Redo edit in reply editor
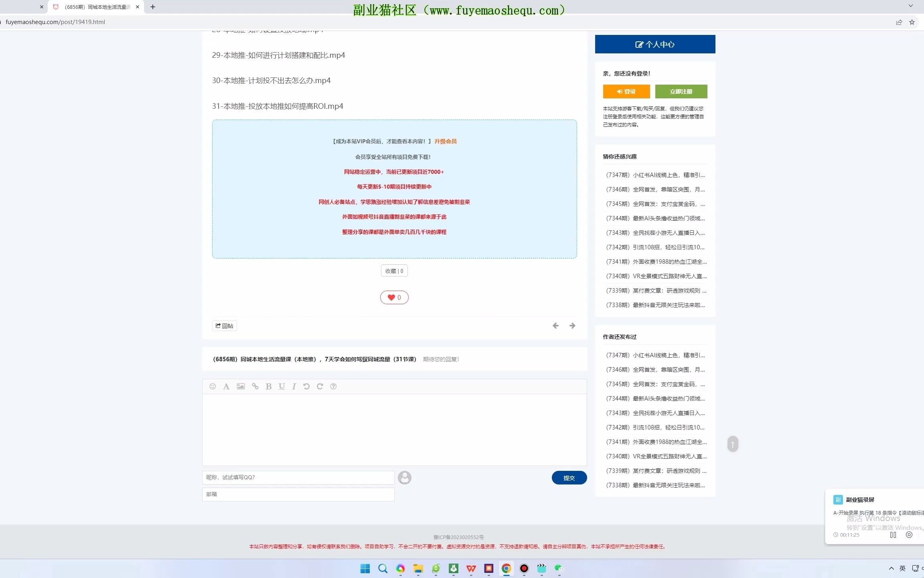Image resolution: width=924 pixels, height=578 pixels. click(320, 386)
